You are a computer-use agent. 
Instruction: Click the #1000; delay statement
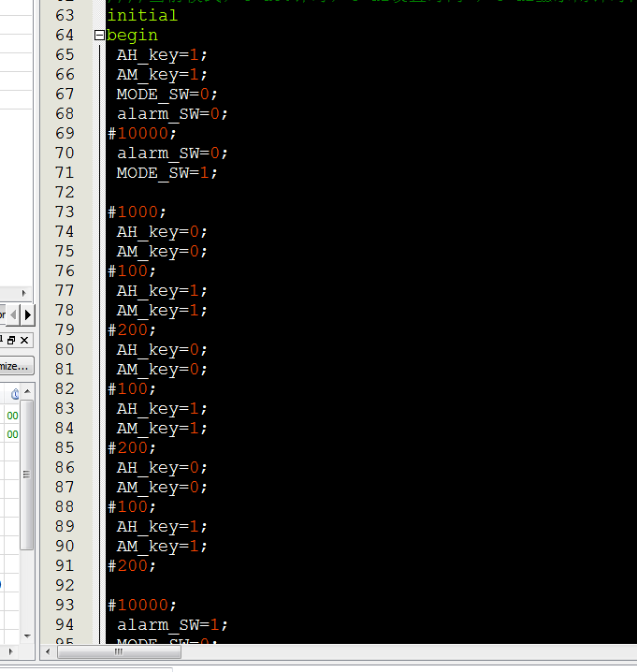[137, 212]
